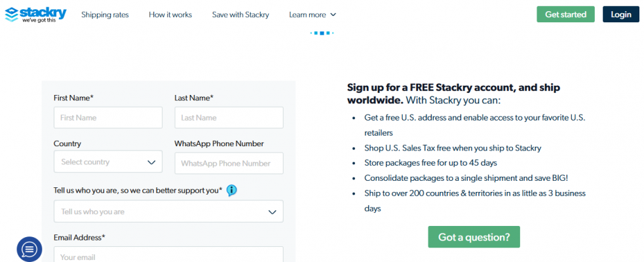Focus the First Name field
The image size is (644, 262).
[108, 118]
